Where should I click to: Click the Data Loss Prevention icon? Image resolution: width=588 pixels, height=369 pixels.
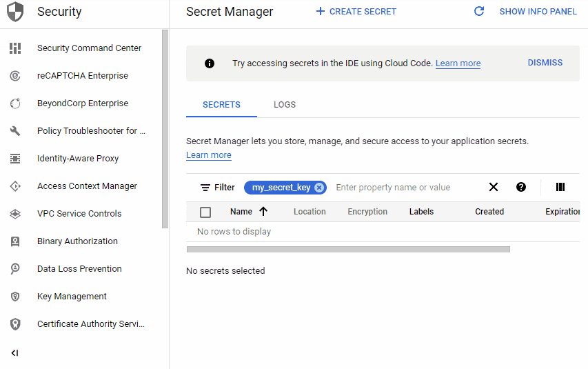[15, 269]
